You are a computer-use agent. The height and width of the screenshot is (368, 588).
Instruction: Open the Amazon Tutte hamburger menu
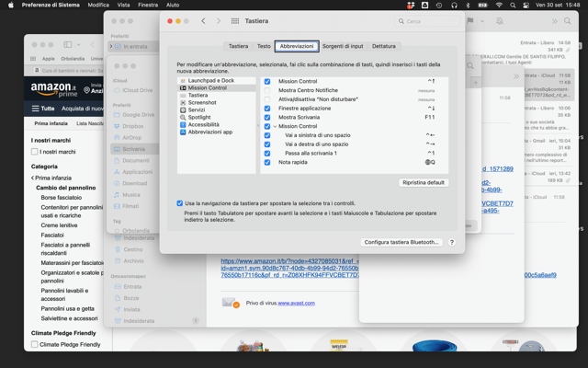pos(43,109)
